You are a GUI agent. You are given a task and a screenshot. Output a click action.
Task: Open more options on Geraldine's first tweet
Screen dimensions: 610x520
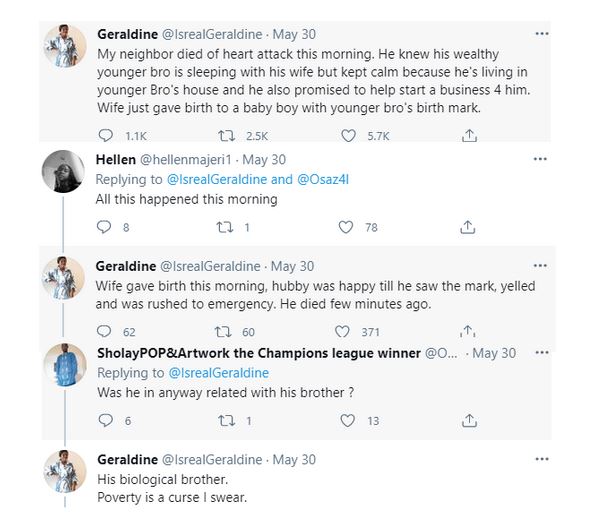click(541, 34)
